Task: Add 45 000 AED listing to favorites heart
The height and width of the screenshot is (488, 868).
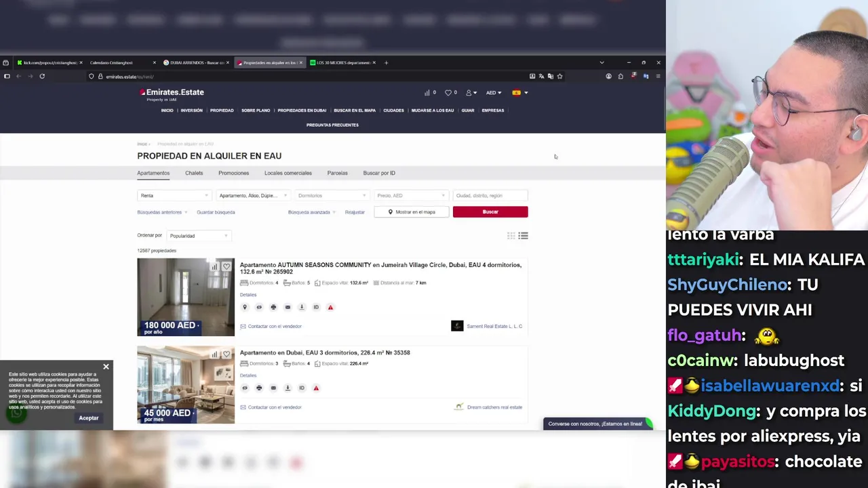Action: tap(226, 354)
